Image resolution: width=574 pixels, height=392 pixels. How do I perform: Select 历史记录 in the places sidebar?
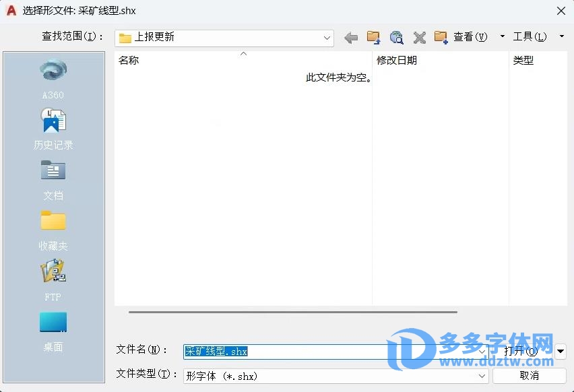pyautogui.click(x=53, y=129)
